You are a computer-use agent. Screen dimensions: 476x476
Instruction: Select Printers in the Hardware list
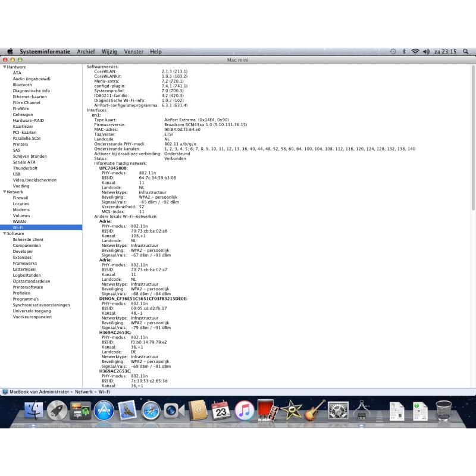(x=20, y=144)
